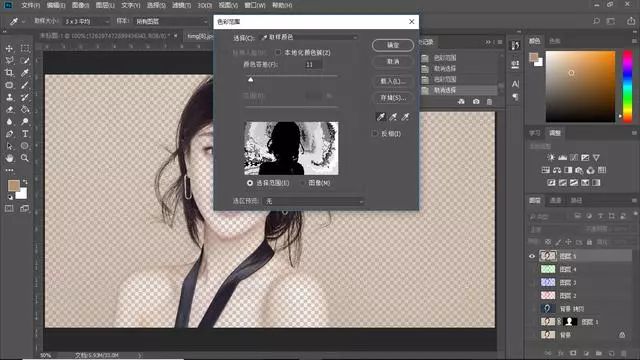Enable Localized Color Clusters checkbox
Viewport: 640px width, 360px height.
(x=278, y=52)
